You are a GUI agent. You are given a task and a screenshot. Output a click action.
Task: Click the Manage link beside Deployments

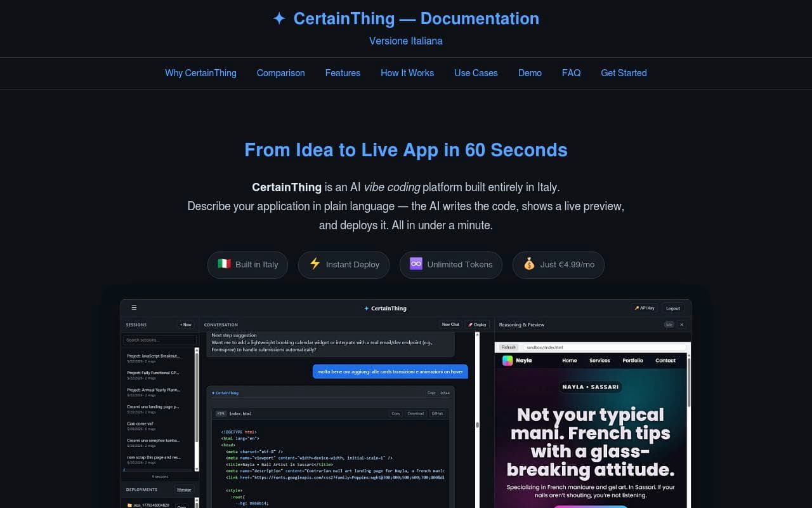pos(184,490)
